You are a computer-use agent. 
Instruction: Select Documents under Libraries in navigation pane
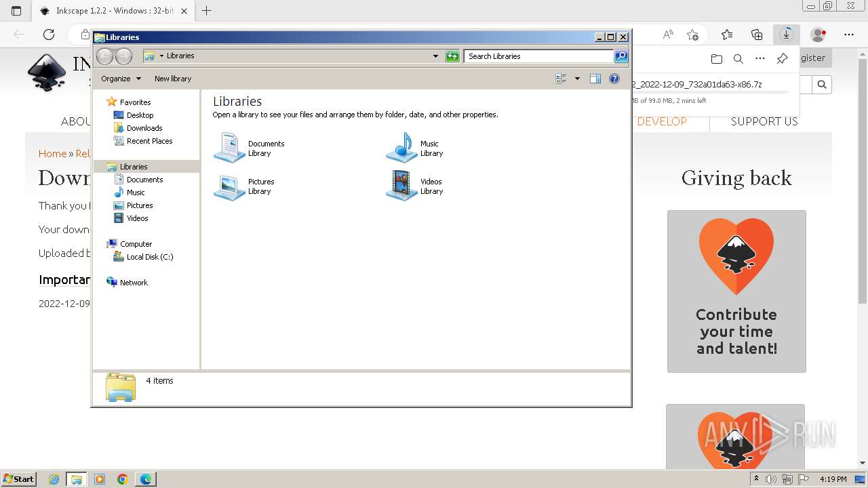pyautogui.click(x=144, y=180)
